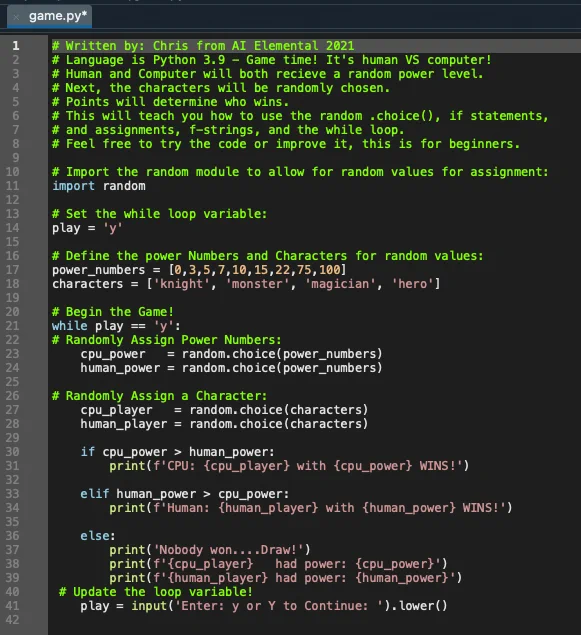This screenshot has height=635, width=581.
Task: Click line number 11 in the gutter
Action: point(13,186)
